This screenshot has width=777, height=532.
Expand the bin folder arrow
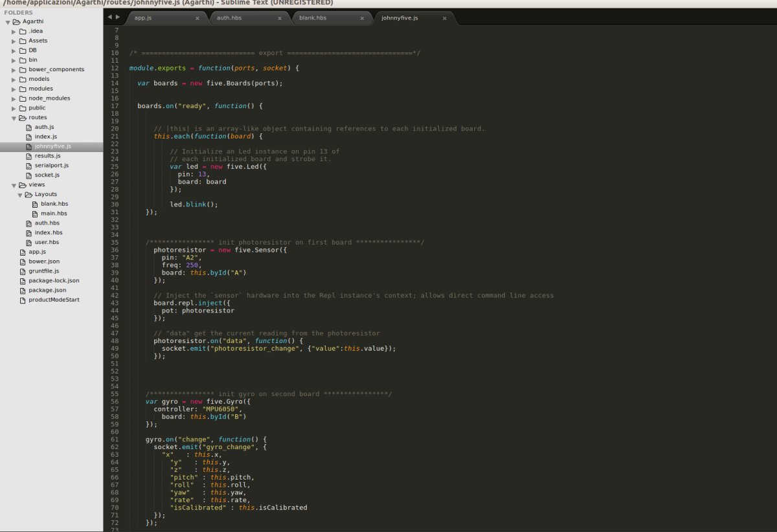(x=14, y=60)
